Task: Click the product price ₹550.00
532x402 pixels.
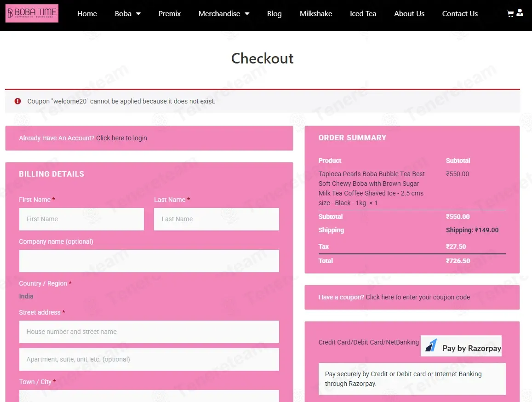Action: (x=458, y=174)
